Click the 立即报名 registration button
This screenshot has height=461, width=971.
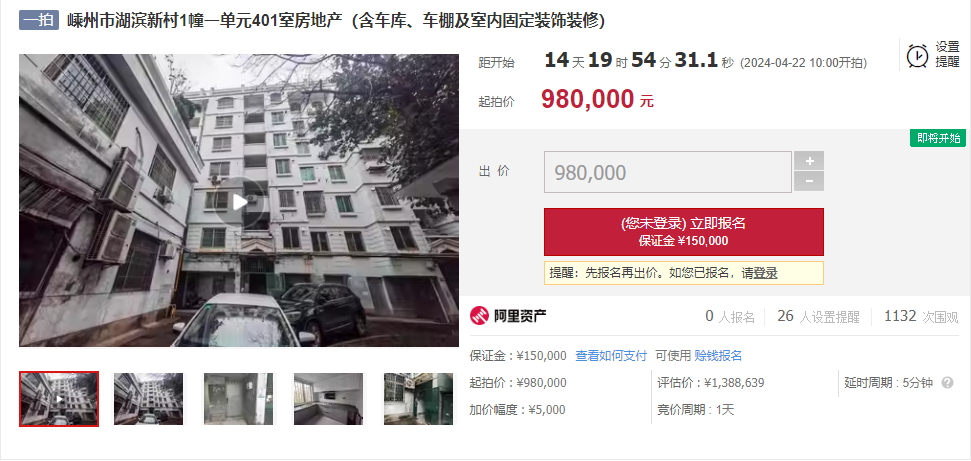[684, 232]
